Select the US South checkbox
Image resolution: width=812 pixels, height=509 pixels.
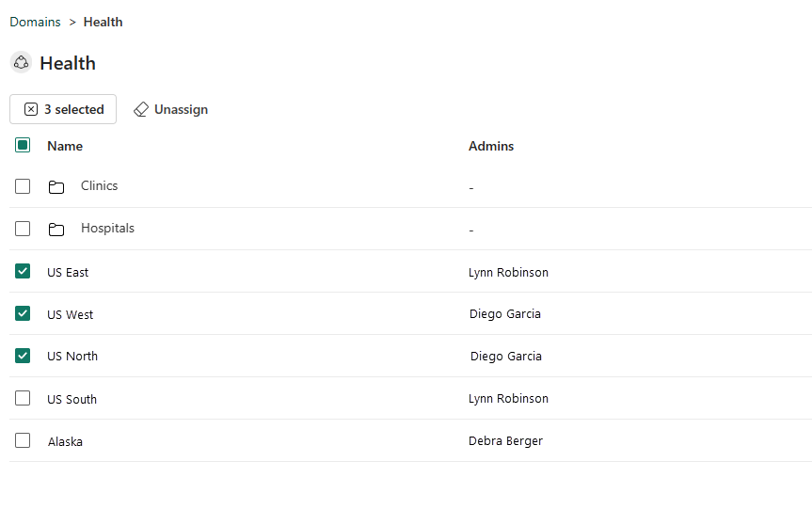pyautogui.click(x=23, y=399)
